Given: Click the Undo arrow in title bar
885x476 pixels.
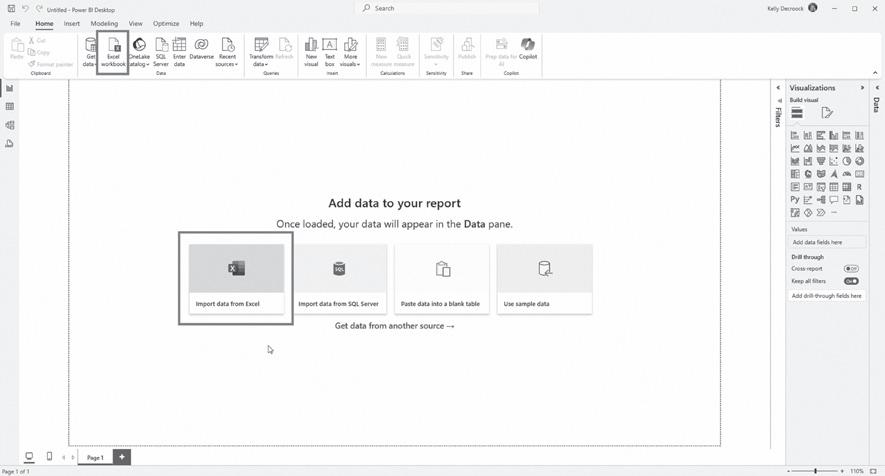Looking at the screenshot, I should [25, 8].
